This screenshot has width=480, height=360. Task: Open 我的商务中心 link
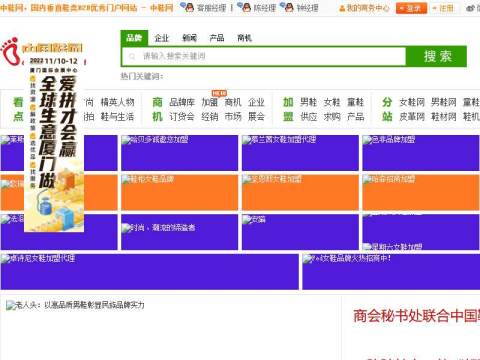pyautogui.click(x=368, y=8)
